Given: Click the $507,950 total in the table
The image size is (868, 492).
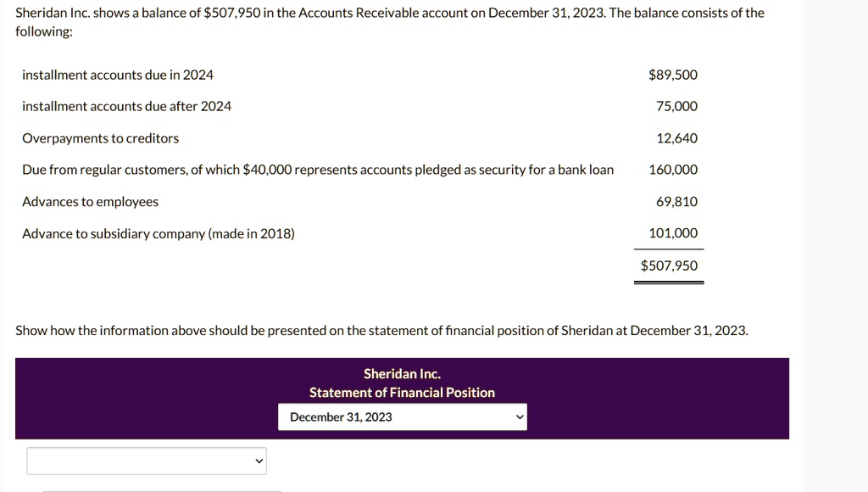Looking at the screenshot, I should point(670,266).
